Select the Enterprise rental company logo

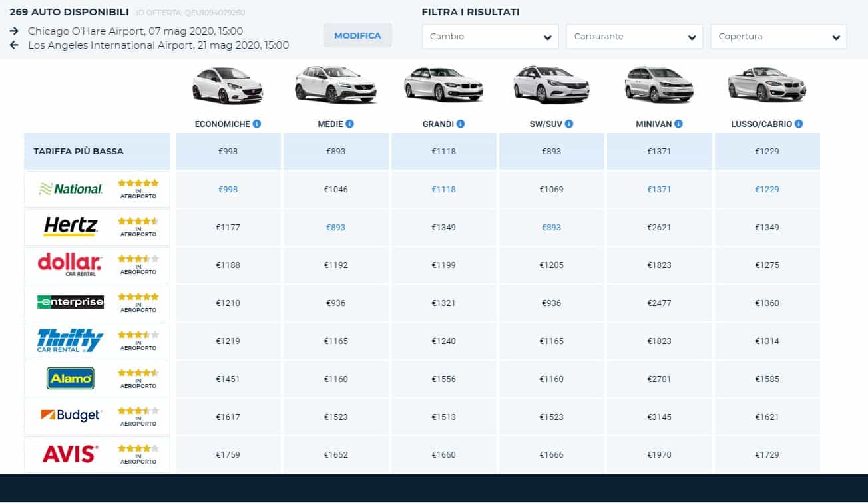(x=71, y=303)
